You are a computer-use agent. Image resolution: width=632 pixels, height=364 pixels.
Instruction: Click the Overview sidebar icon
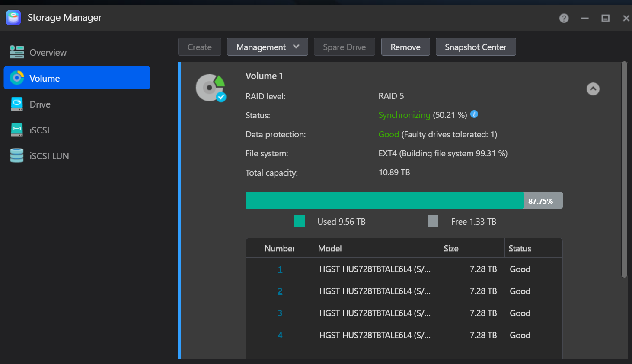(x=17, y=52)
